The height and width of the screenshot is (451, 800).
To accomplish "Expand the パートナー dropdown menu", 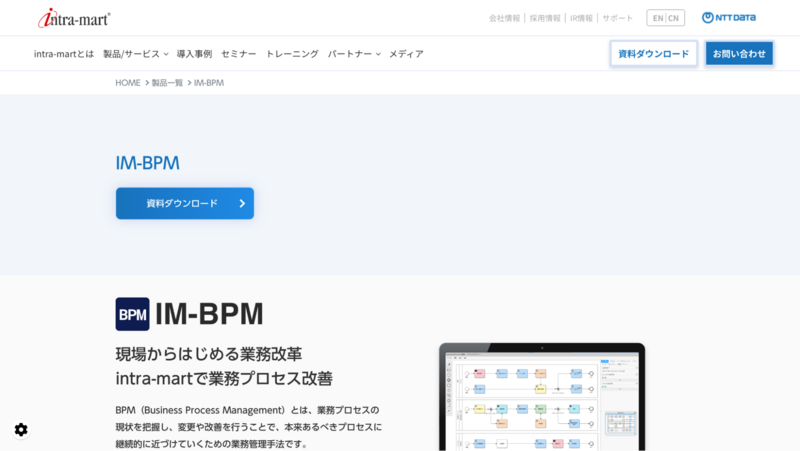I will click(354, 54).
